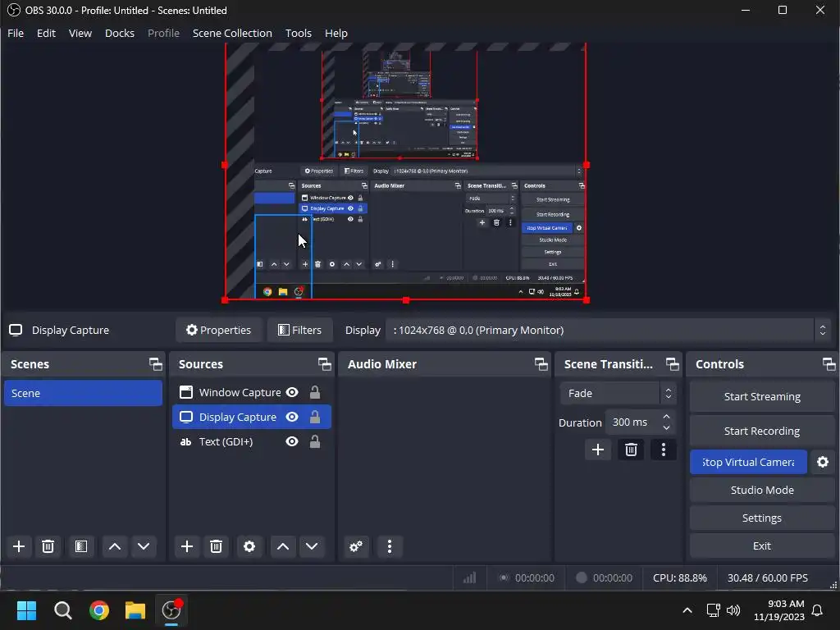The width and height of the screenshot is (840, 630).
Task: Hide the Window Capture source
Action: point(292,392)
